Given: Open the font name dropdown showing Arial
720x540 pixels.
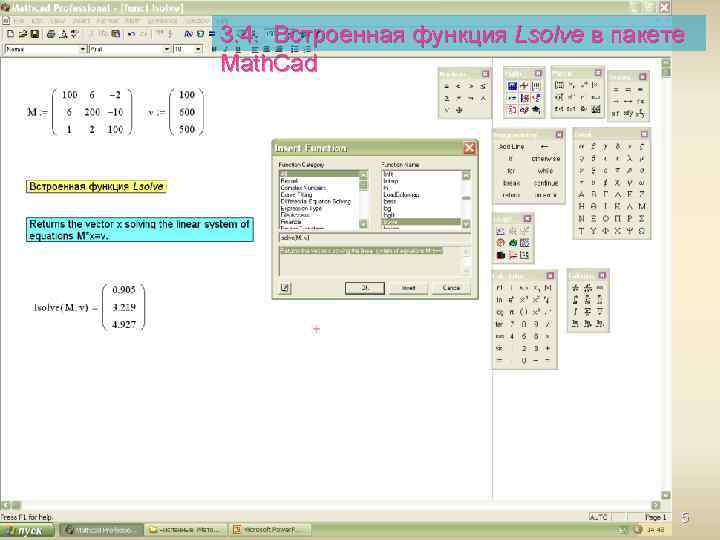Looking at the screenshot, I should (x=167, y=49).
